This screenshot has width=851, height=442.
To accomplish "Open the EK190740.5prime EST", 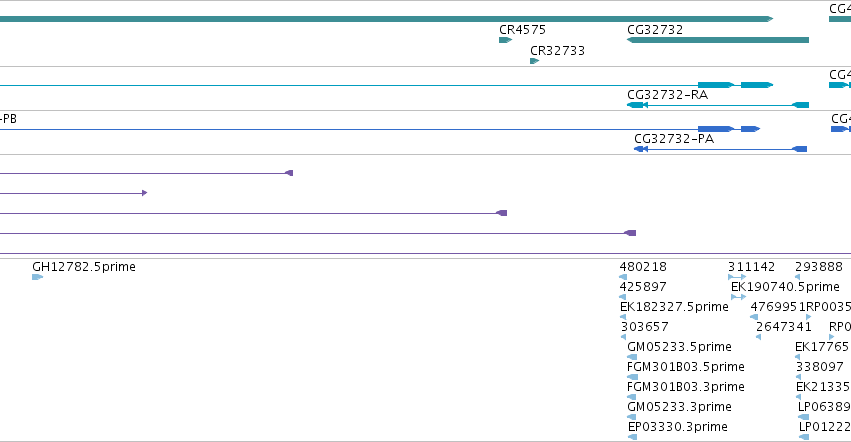I will (x=785, y=287).
